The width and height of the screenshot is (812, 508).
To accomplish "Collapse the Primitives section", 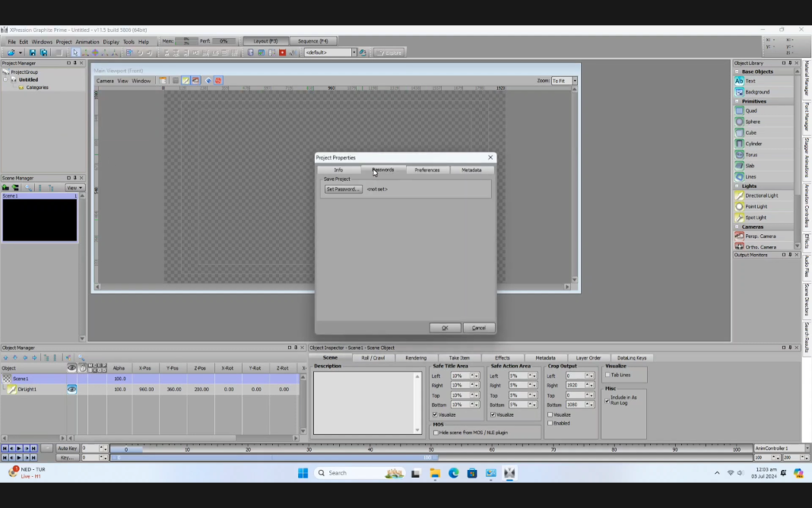I will pos(737,102).
